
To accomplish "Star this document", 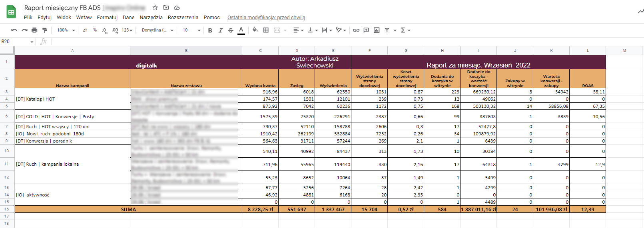I will [155, 8].
